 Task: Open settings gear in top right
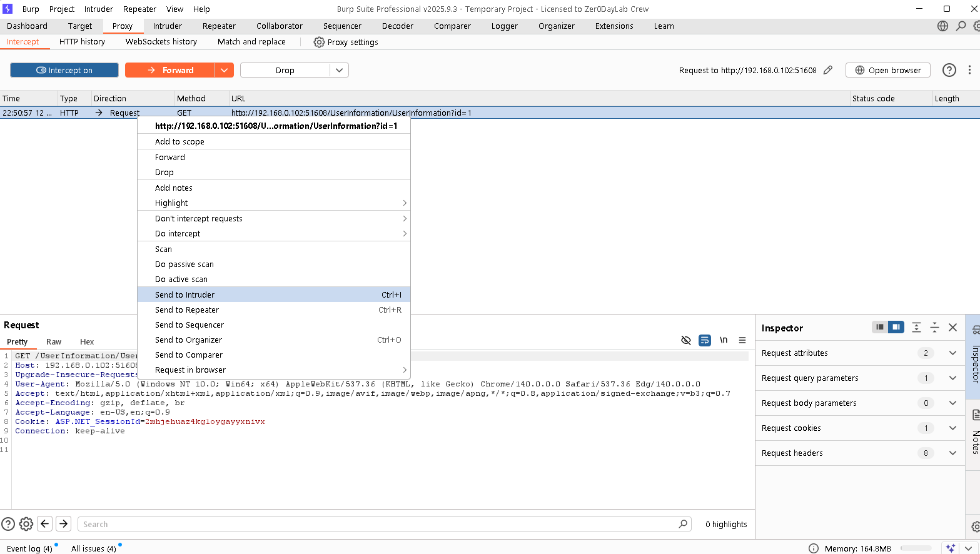coord(976,26)
